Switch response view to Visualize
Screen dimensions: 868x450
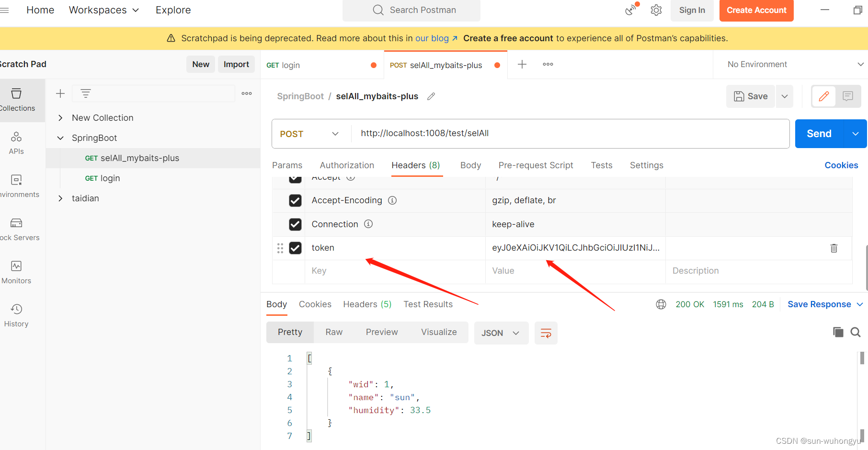tap(439, 332)
